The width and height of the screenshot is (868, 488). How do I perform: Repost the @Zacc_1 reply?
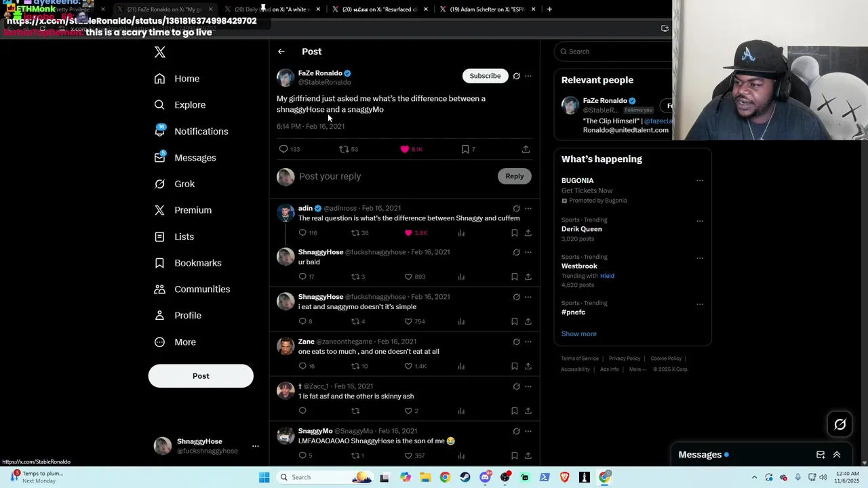tap(355, 411)
